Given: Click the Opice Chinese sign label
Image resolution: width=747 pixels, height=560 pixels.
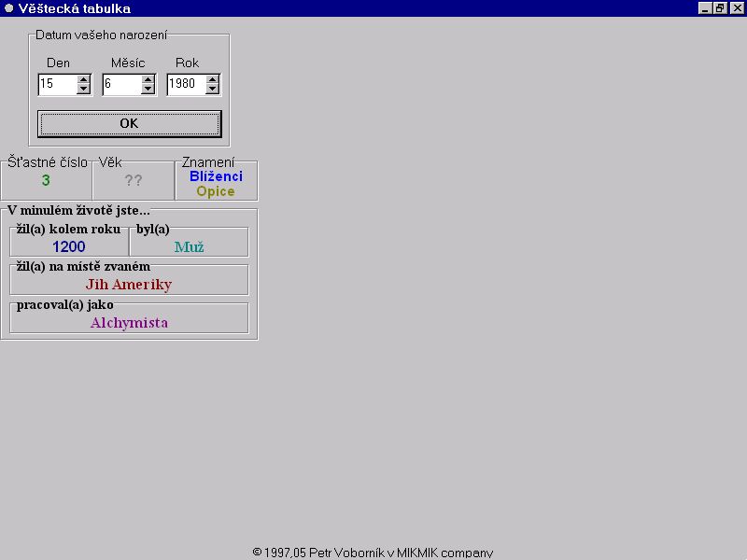Looking at the screenshot, I should click(x=216, y=191).
